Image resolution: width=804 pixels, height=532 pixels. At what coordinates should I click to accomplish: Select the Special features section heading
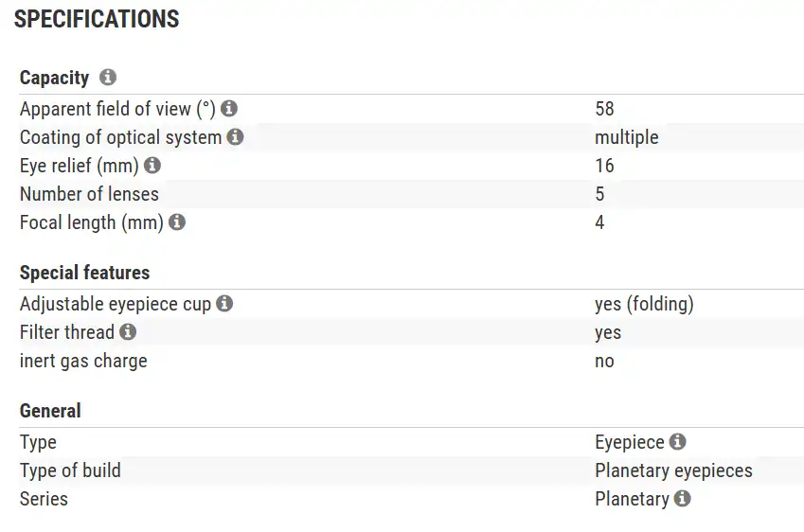84,273
